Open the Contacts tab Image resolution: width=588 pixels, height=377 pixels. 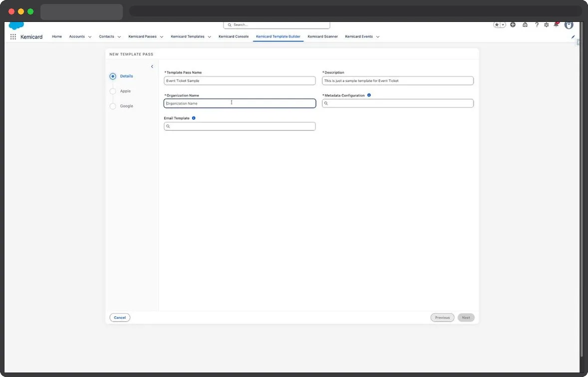(106, 36)
